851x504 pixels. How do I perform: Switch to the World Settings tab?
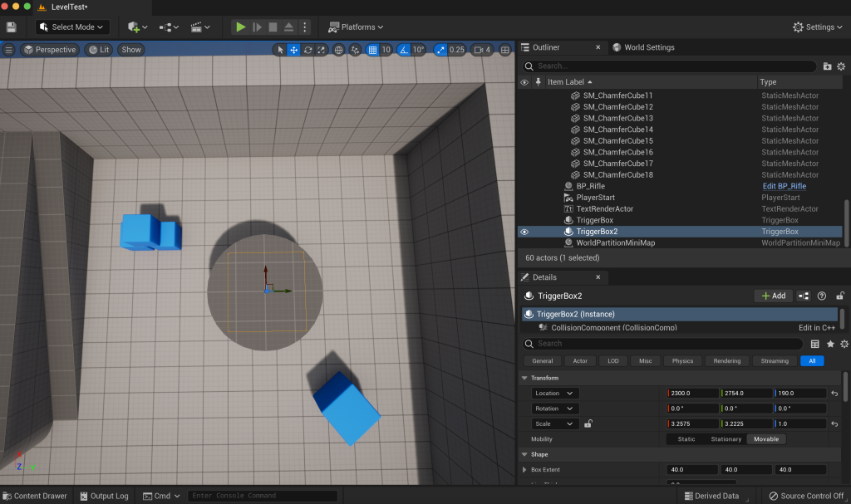pyautogui.click(x=642, y=47)
